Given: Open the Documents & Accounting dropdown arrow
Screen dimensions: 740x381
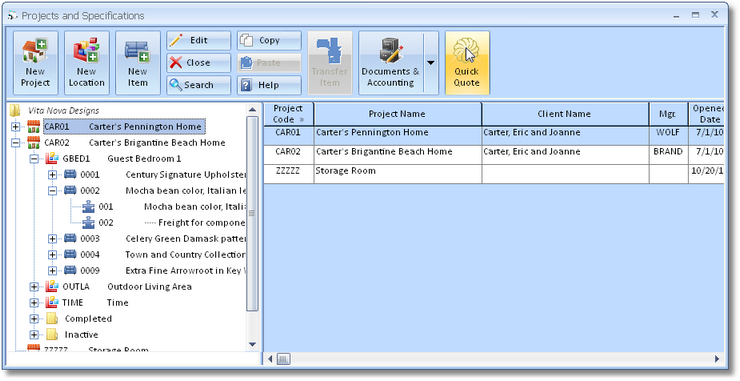Looking at the screenshot, I should tap(431, 63).
